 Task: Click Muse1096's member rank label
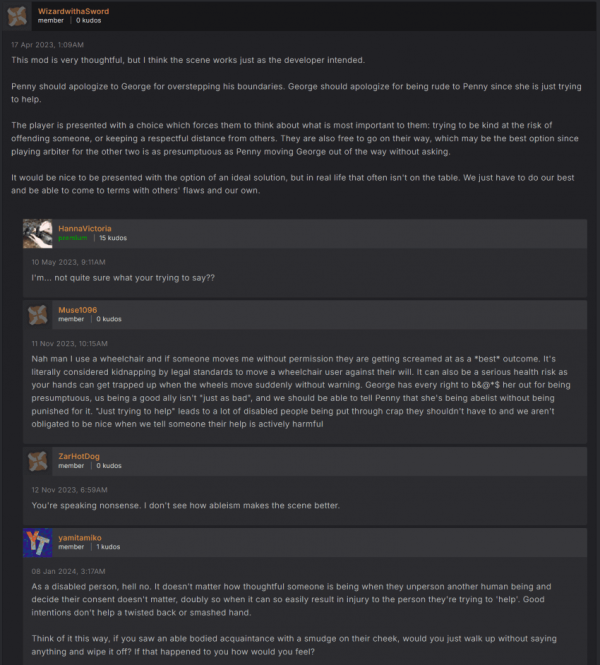click(x=71, y=319)
